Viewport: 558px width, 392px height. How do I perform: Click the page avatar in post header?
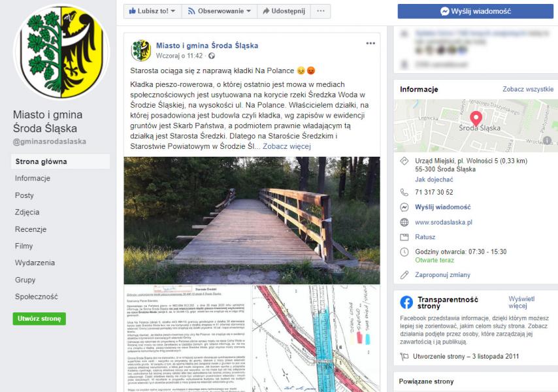coord(141,50)
